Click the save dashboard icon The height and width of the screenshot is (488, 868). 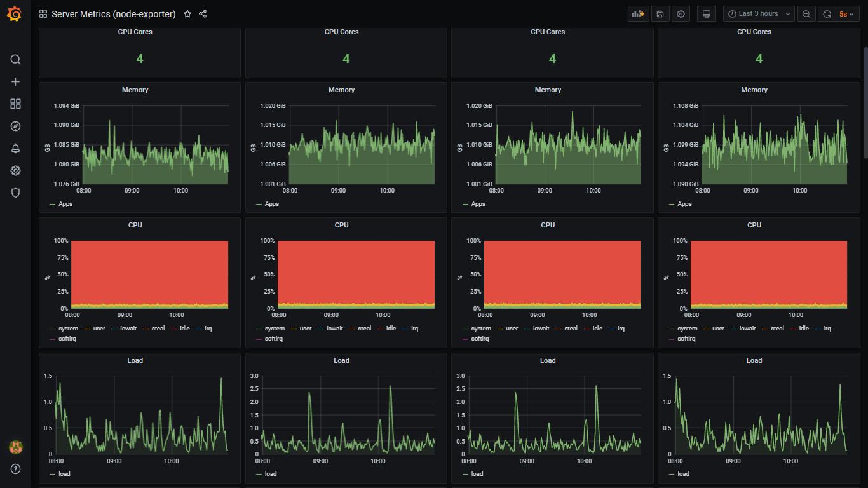pyautogui.click(x=660, y=13)
